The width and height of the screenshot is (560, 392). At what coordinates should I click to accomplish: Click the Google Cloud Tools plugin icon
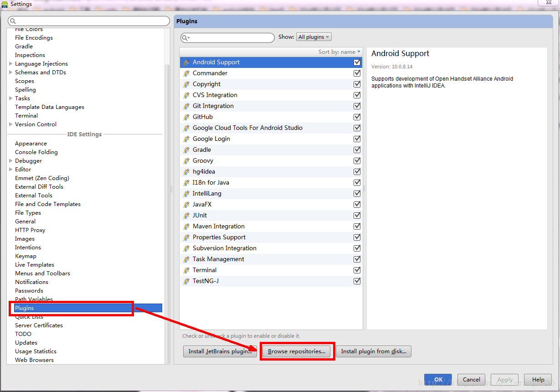point(186,128)
